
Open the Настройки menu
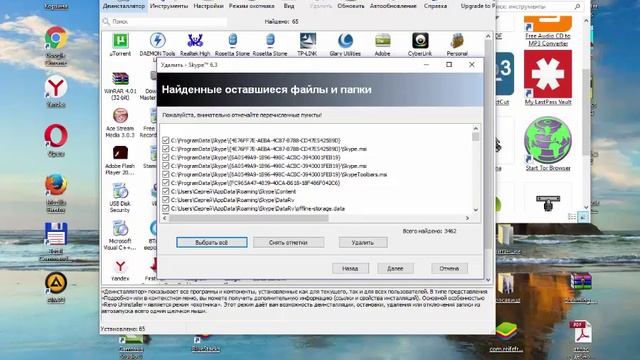(209, 6)
